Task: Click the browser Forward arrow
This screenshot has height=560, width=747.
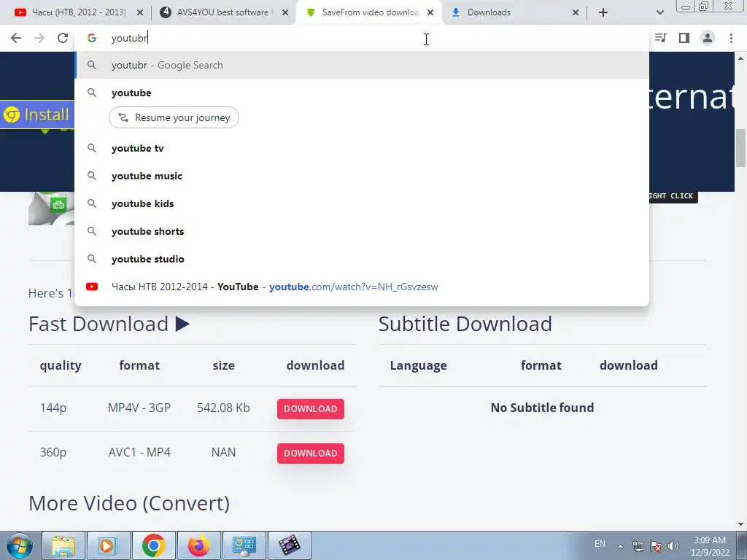Action: click(x=39, y=38)
